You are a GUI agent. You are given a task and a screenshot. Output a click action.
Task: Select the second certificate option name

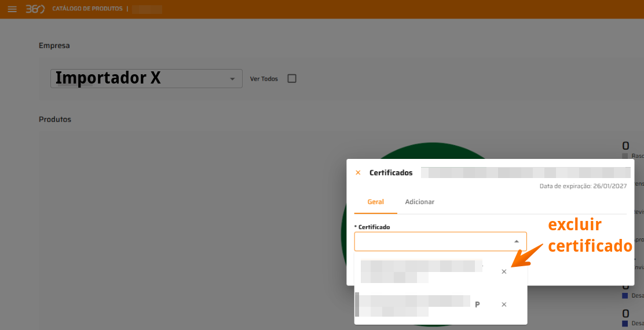414,304
